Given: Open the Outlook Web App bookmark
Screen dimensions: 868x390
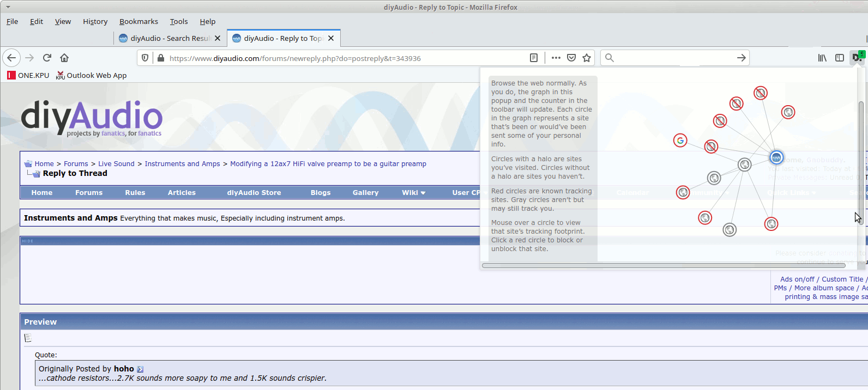Looking at the screenshot, I should 91,75.
